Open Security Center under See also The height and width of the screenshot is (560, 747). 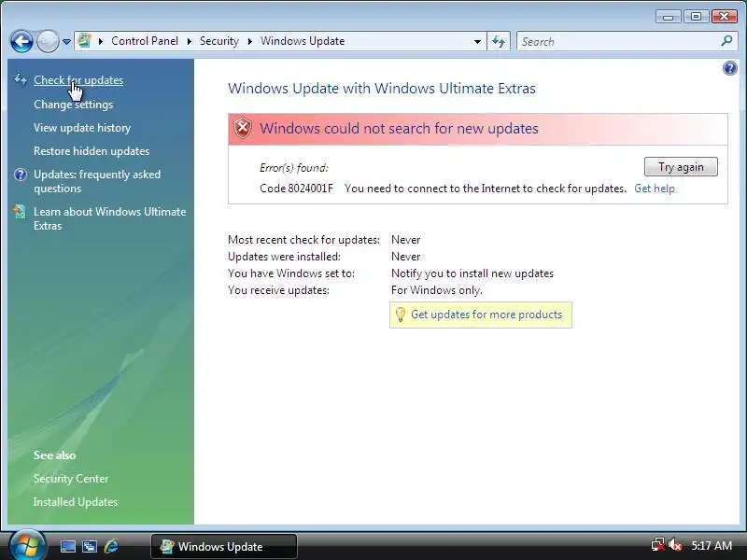click(x=71, y=479)
